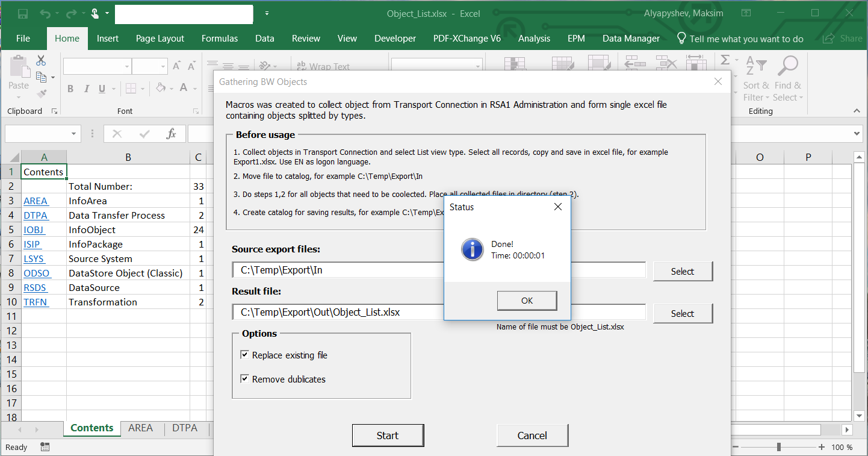Viewport: 868px width, 456px height.
Task: Switch to the Formulas ribbon tab
Action: pyautogui.click(x=220, y=39)
